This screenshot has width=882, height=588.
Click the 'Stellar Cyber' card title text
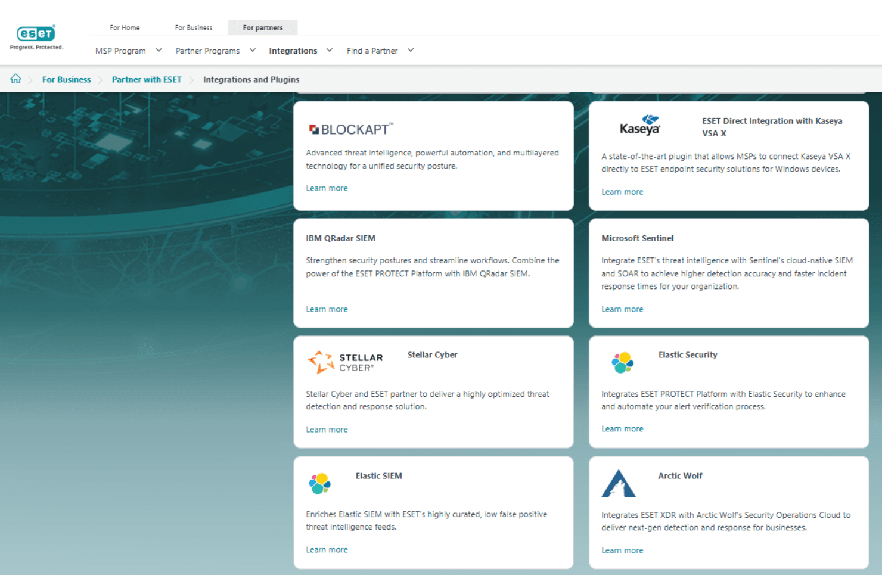(x=433, y=354)
